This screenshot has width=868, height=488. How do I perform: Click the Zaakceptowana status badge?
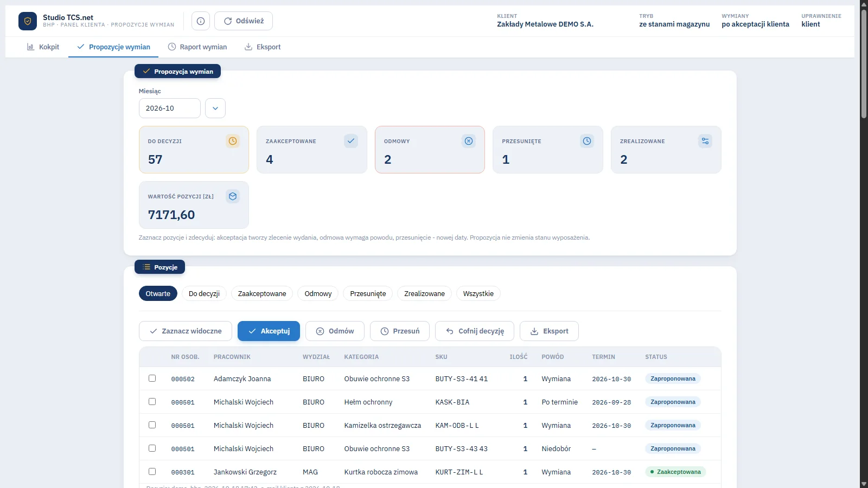click(x=675, y=472)
